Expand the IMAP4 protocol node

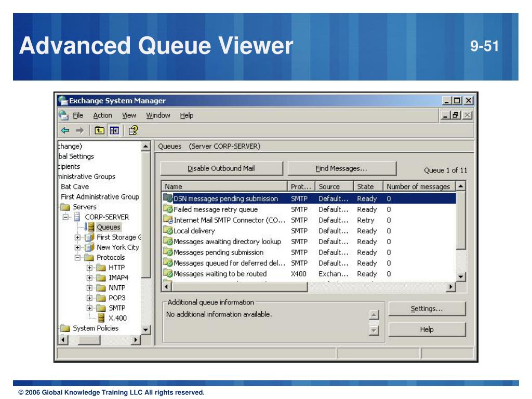(x=89, y=278)
